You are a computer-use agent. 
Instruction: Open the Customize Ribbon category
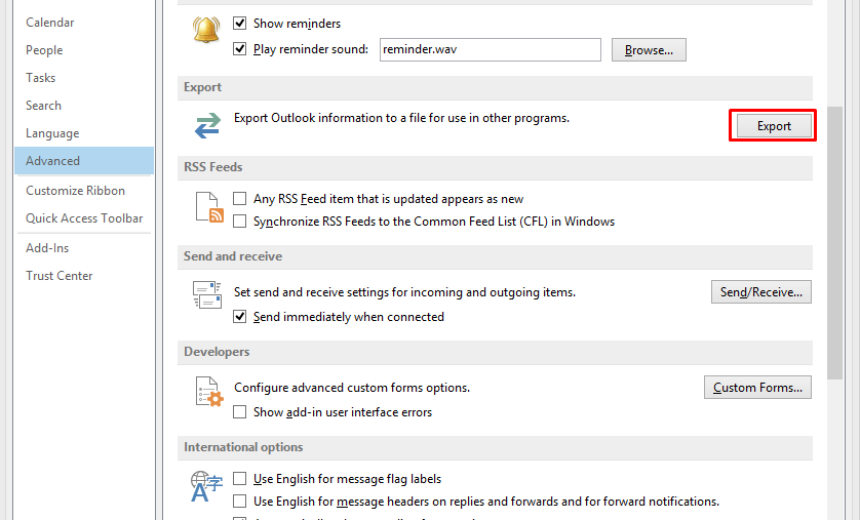(x=75, y=190)
